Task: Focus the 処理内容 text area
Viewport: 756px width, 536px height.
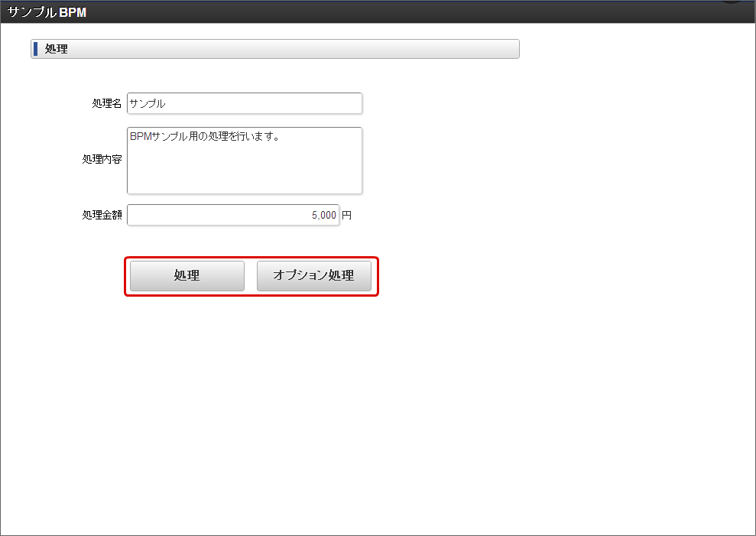Action: pos(245,161)
